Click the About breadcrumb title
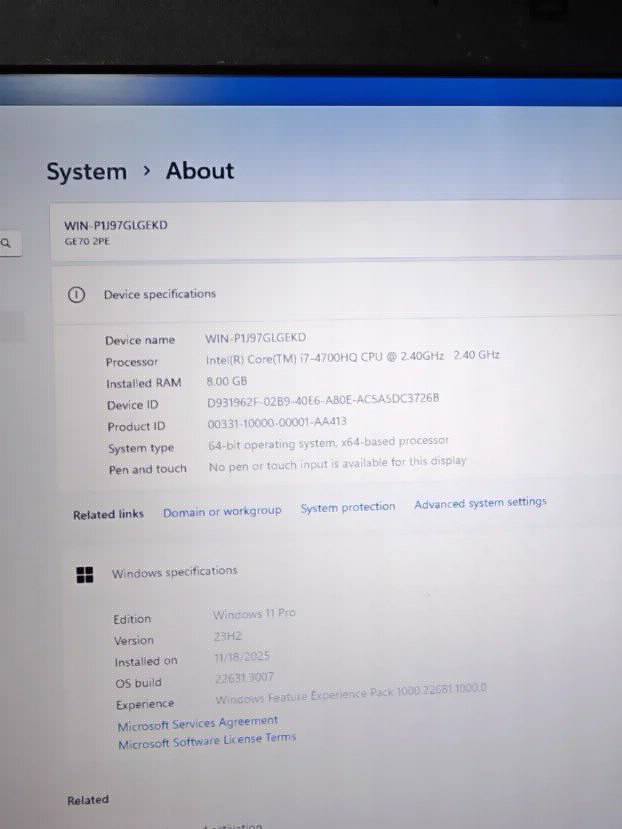This screenshot has height=829, width=622. coord(200,171)
